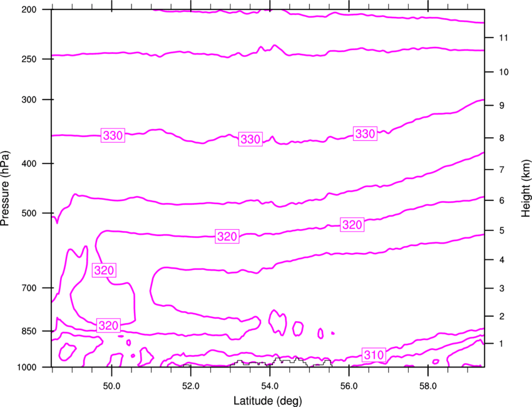Select the 400 pressure tick label
The width and height of the screenshot is (532, 407).
pyautogui.click(x=29, y=163)
